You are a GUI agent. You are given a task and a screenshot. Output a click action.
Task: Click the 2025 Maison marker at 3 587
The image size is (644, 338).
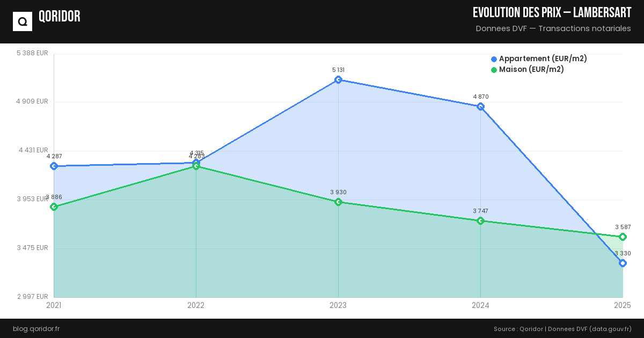pos(623,237)
